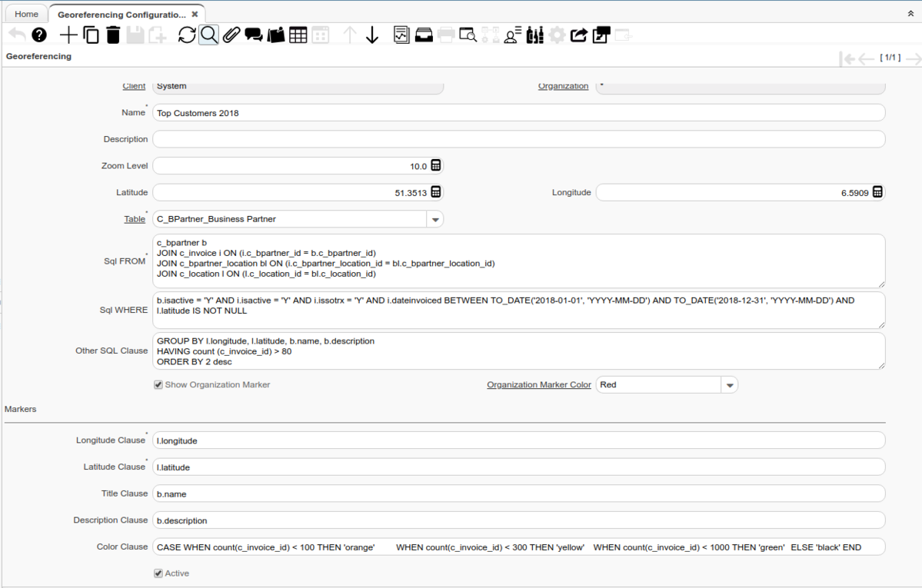The width and height of the screenshot is (922, 588).
Task: Close the Georeferencing Configuration tab
Action: tap(195, 14)
